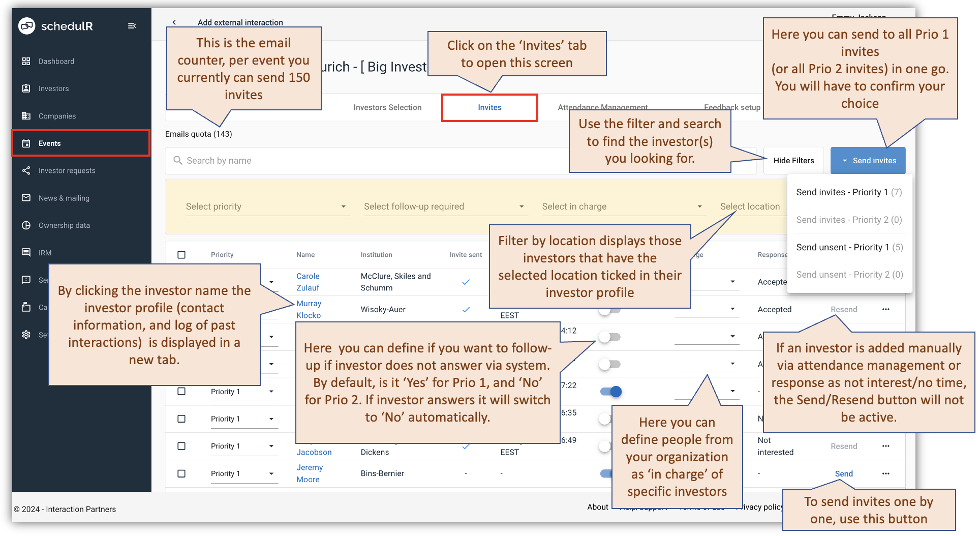Open the Priority dropdown for the Jacobson row
Screen dimensions: 980x536
click(271, 446)
